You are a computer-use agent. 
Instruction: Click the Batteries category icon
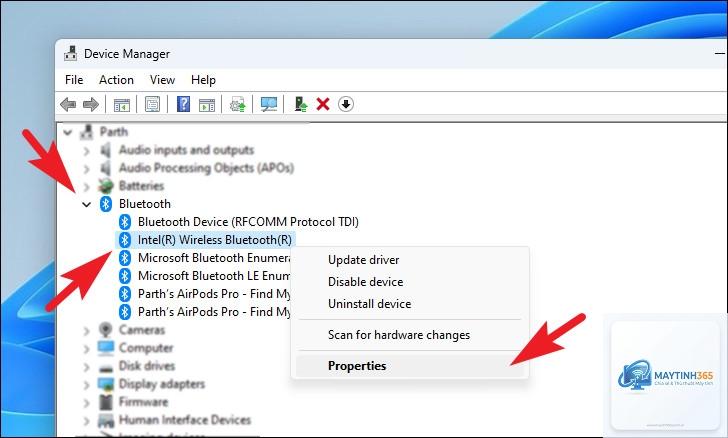106,186
